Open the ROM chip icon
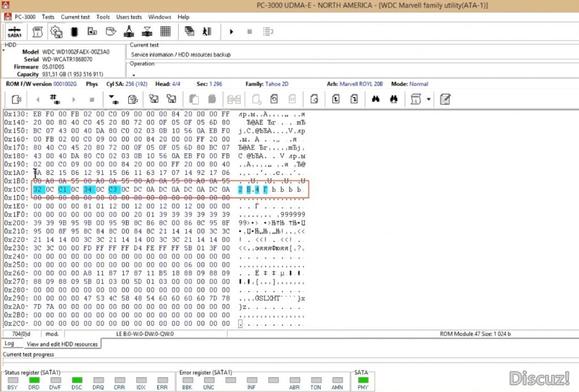 coord(74,32)
